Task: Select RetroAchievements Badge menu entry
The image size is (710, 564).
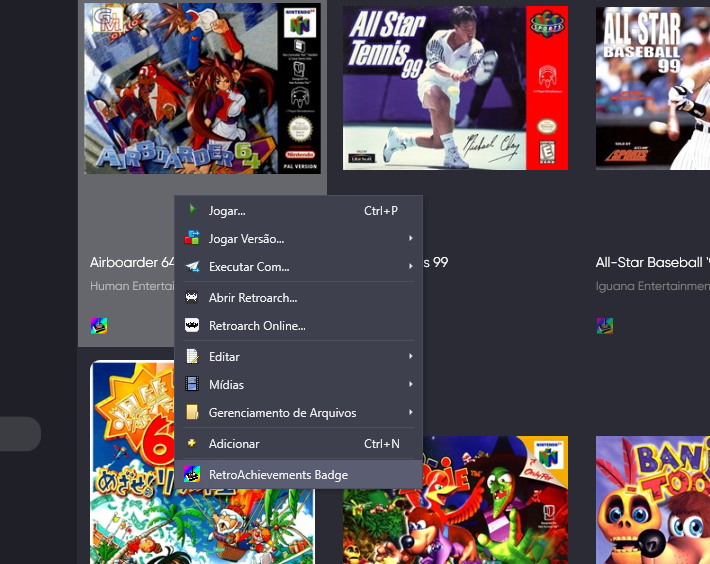Action: [x=298, y=474]
